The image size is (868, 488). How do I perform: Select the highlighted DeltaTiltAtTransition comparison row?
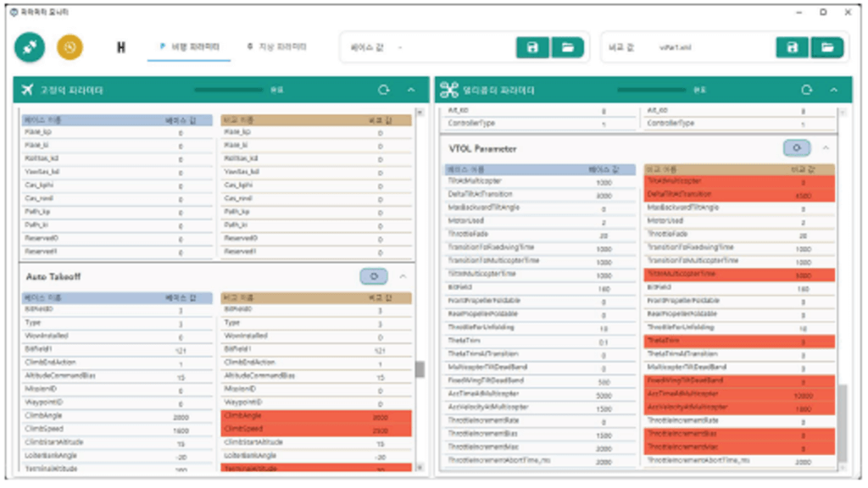[739, 194]
